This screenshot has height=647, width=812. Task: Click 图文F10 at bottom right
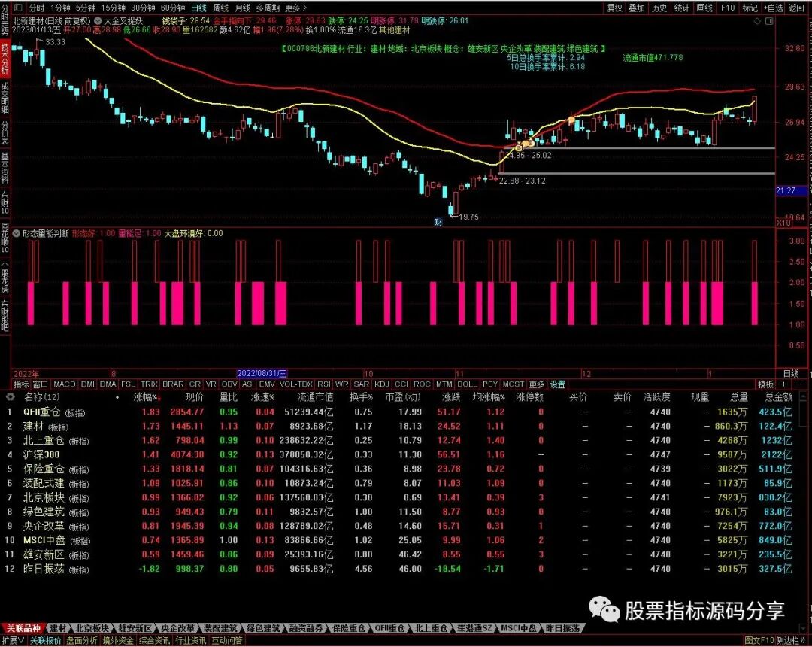(759, 641)
